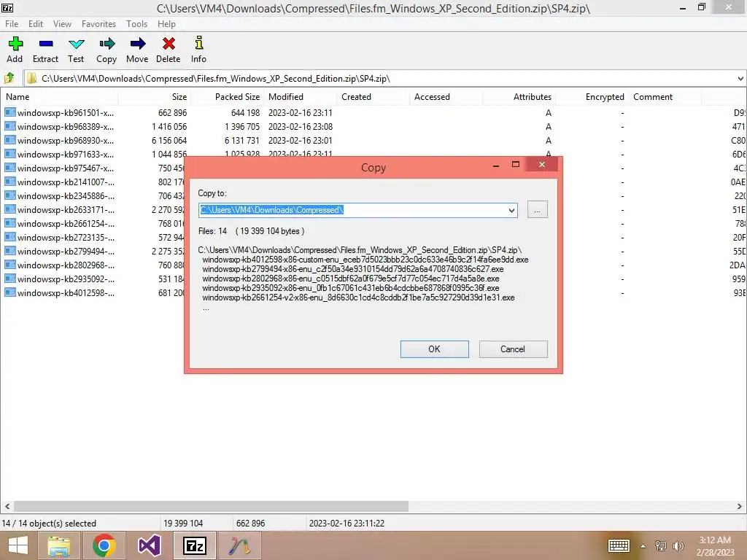The height and width of the screenshot is (560, 747).
Task: Switch to 7-Zip taskbar button
Action: (194, 545)
